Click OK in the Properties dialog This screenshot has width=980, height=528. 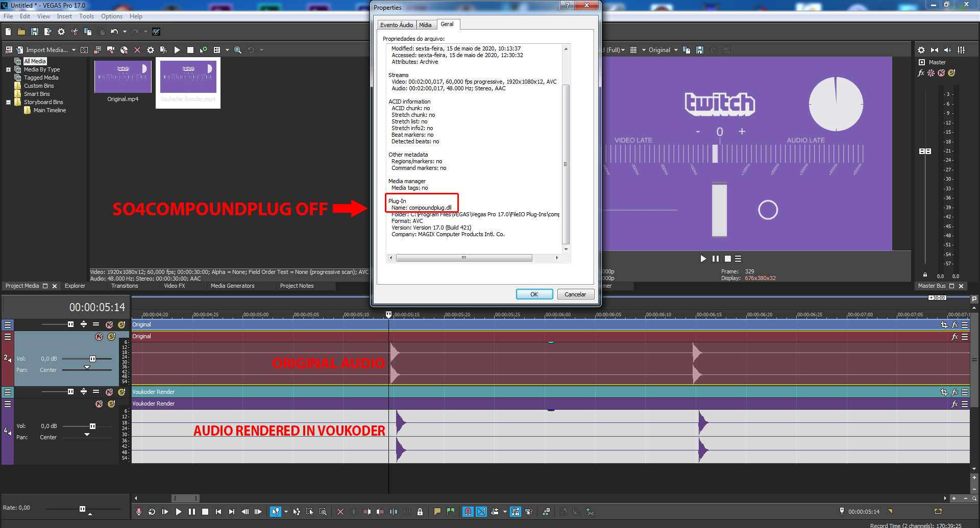click(x=534, y=294)
